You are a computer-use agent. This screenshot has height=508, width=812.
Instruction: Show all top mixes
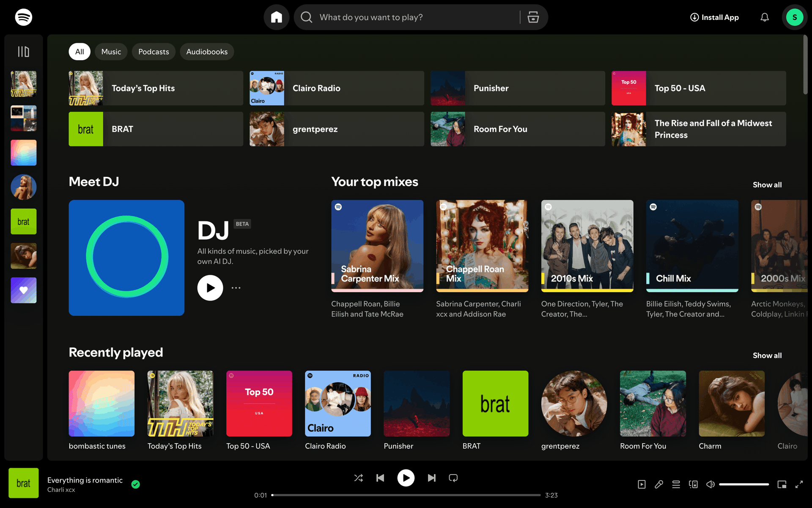coord(767,185)
